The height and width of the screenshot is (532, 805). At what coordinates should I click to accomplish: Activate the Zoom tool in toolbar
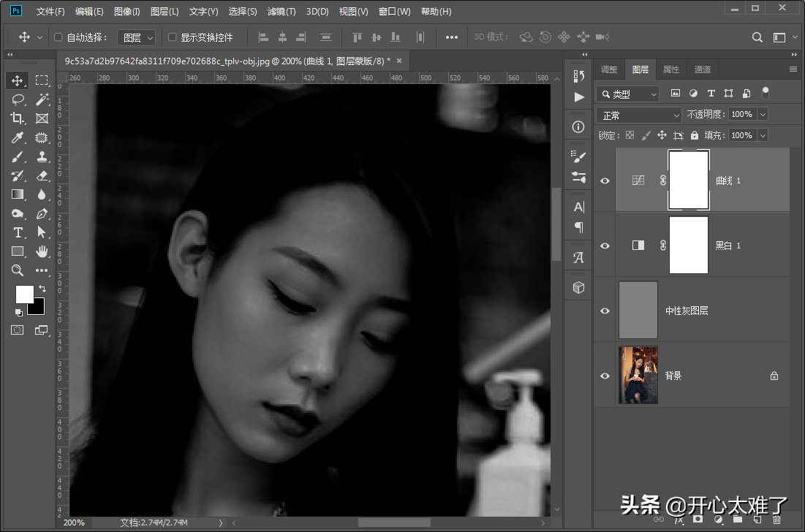(18, 270)
